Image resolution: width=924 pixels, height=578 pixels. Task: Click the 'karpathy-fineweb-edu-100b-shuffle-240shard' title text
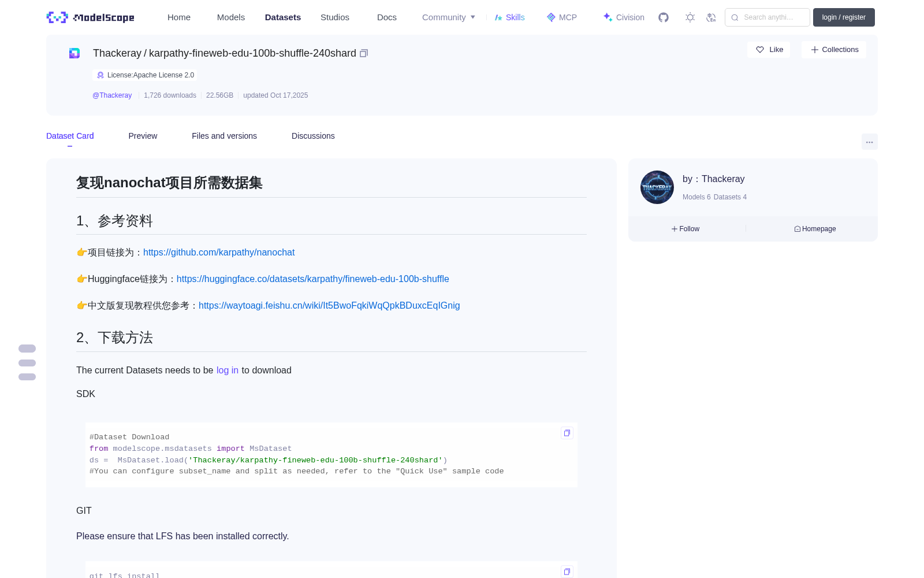point(252,53)
